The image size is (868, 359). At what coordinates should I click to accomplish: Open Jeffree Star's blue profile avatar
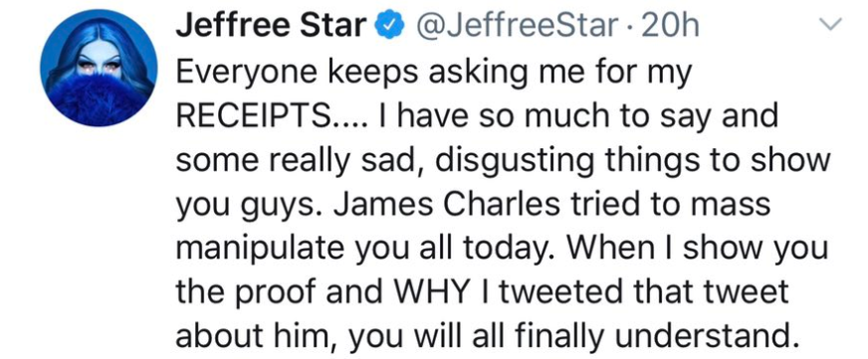click(x=98, y=68)
